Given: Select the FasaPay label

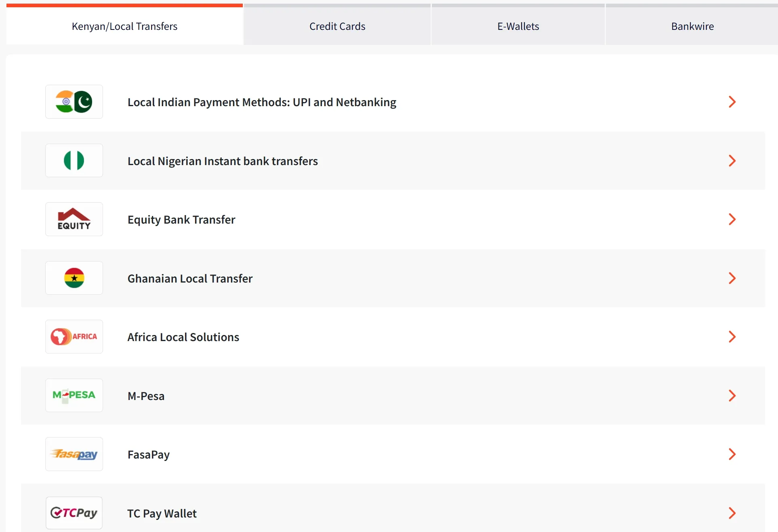Looking at the screenshot, I should (x=149, y=455).
